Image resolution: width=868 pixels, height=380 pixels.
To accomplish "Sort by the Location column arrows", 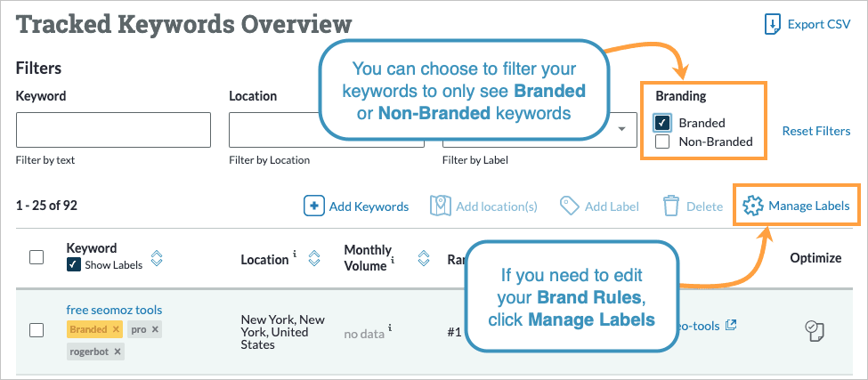I will [x=313, y=260].
